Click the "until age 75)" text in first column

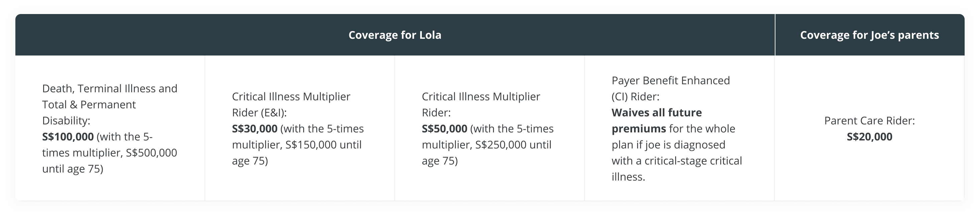pos(73,169)
